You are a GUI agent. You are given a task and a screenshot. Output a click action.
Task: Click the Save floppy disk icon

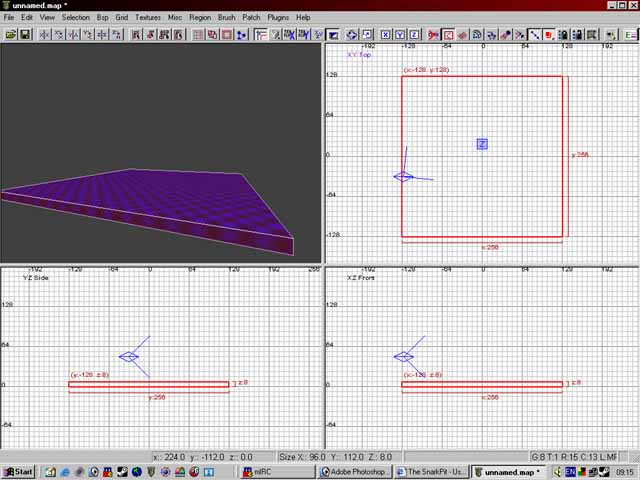point(24,34)
